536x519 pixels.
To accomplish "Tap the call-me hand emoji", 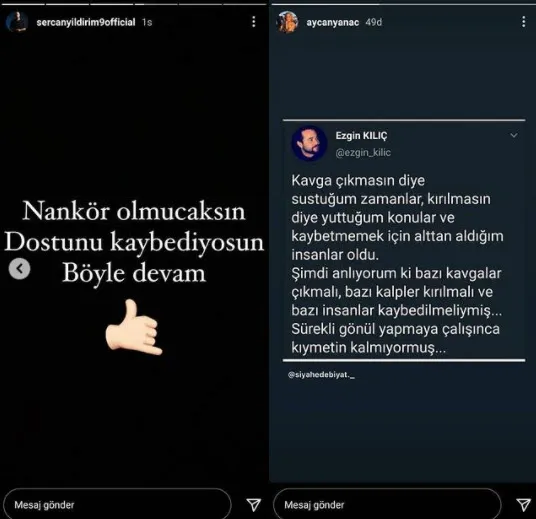I will click(x=134, y=327).
